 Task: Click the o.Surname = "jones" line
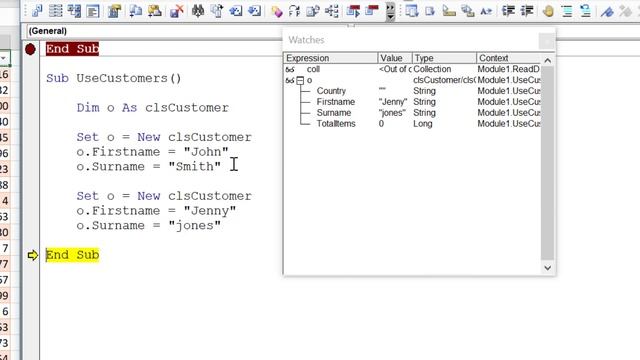click(x=149, y=225)
